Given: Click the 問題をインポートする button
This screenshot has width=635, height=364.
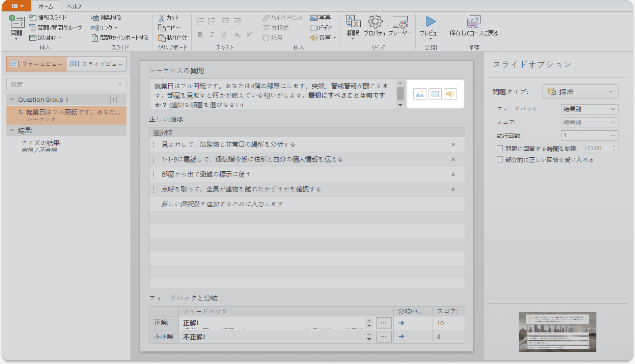Looking at the screenshot, I should click(120, 38).
